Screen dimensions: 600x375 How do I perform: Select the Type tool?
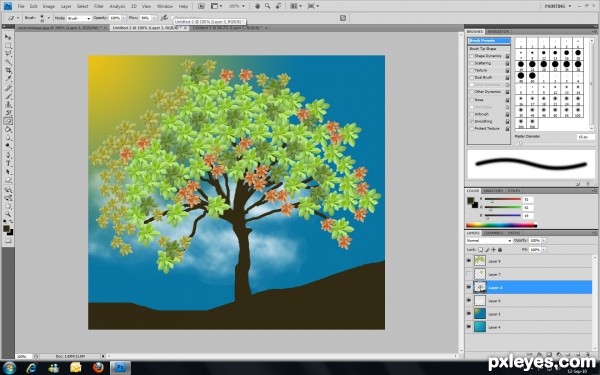point(8,163)
